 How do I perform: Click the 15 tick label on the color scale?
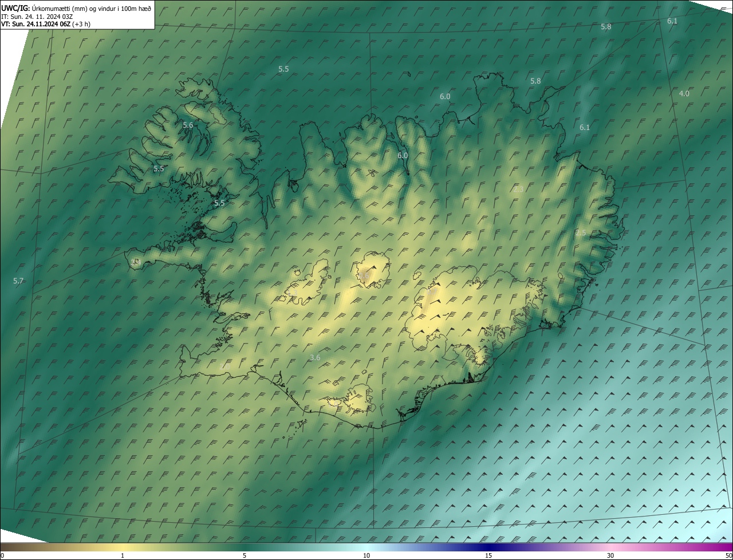point(488,556)
